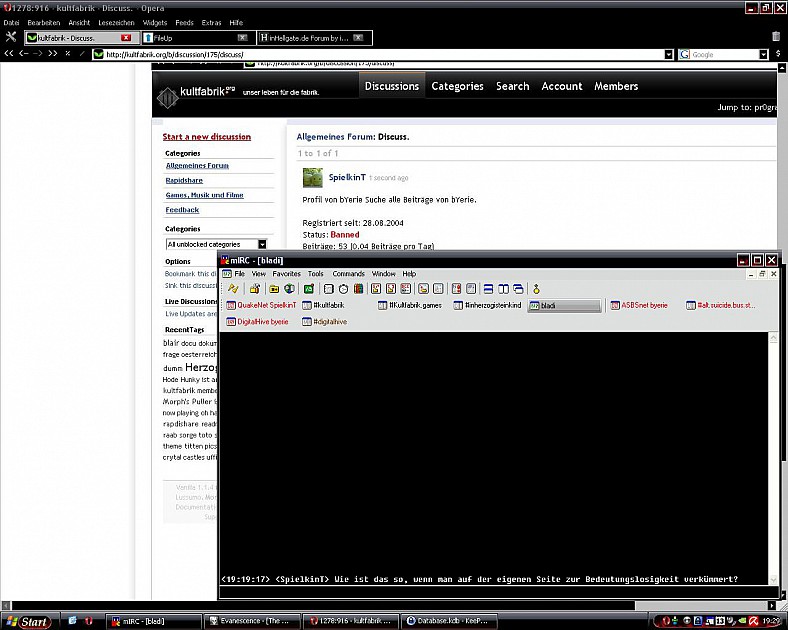Screen dimensions: 788x630
Task: Select ASBSnet byerie status window
Action: (639, 305)
